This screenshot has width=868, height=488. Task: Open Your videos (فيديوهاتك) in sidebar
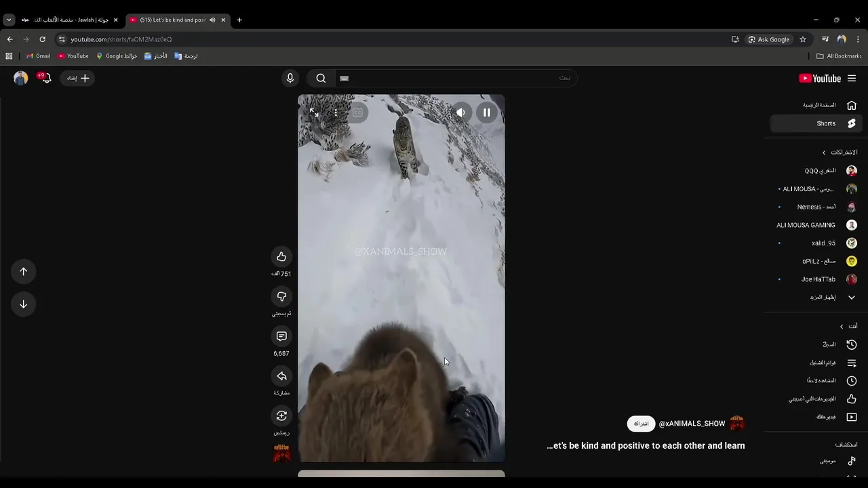(816, 417)
